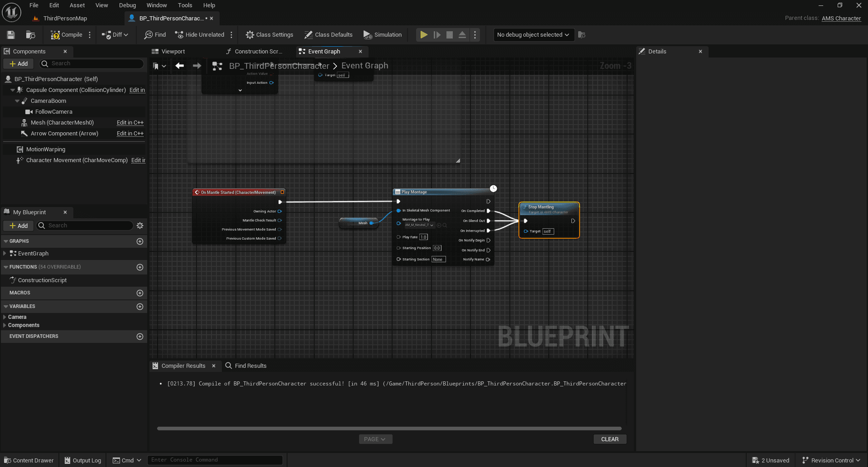Click On Mantle Started event node header
The height and width of the screenshot is (467, 868).
[x=239, y=193]
